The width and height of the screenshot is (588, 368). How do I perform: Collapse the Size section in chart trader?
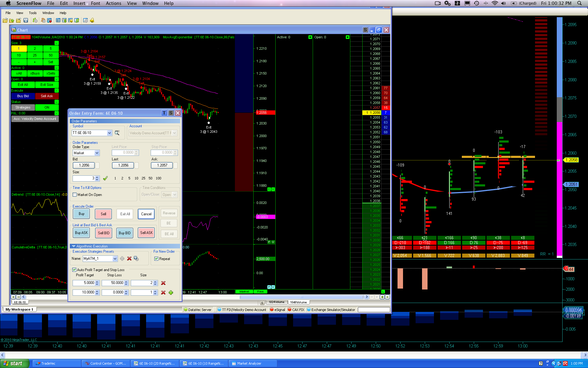[x=56, y=43]
